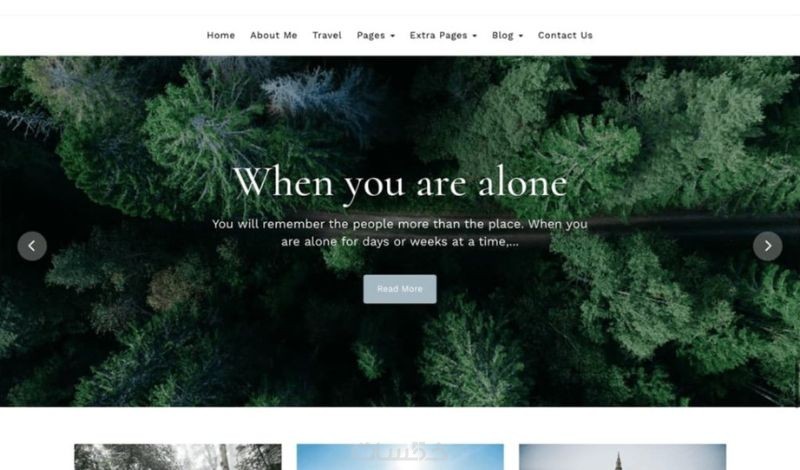Expand the Blog dropdown caret
This screenshot has height=470, width=800.
pyautogui.click(x=520, y=36)
